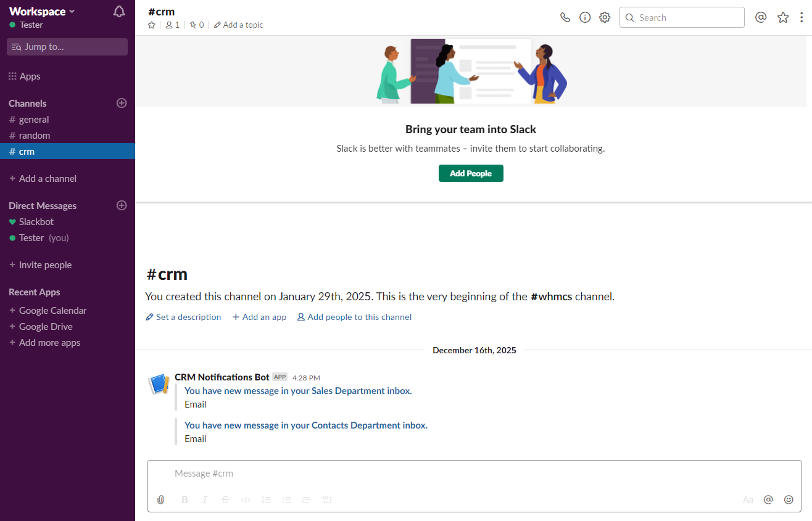Attach a file with paperclip icon
812x521 pixels.
160,499
